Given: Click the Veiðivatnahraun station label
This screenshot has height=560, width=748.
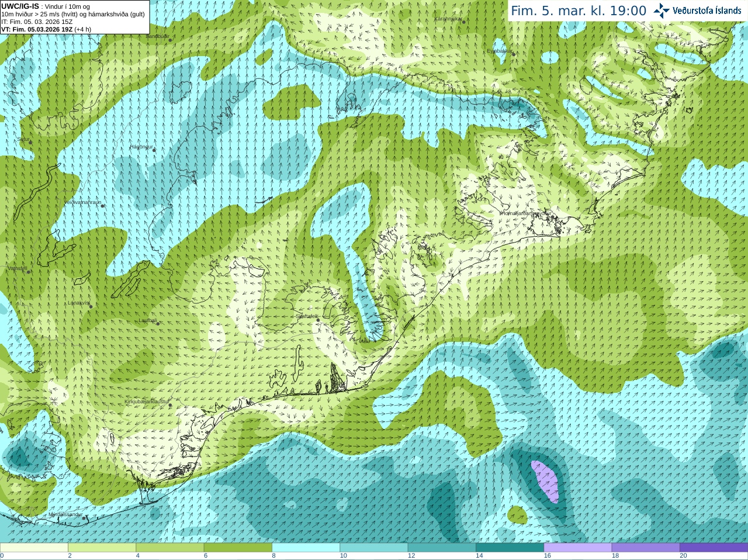Looking at the screenshot, I should [x=82, y=202].
